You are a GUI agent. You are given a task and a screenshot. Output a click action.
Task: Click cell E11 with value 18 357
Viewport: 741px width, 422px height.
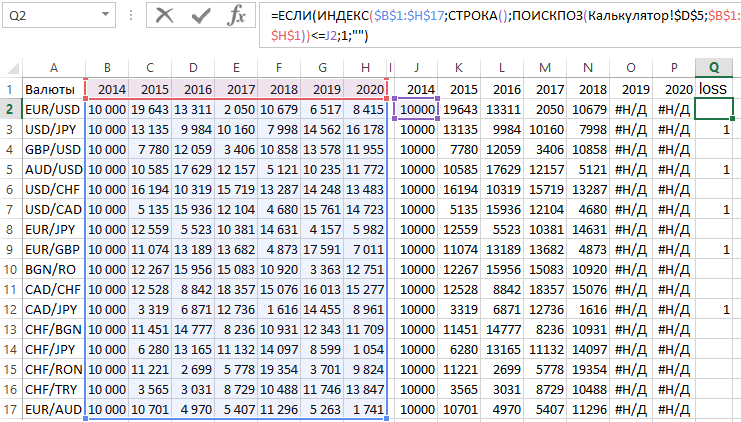(x=236, y=289)
